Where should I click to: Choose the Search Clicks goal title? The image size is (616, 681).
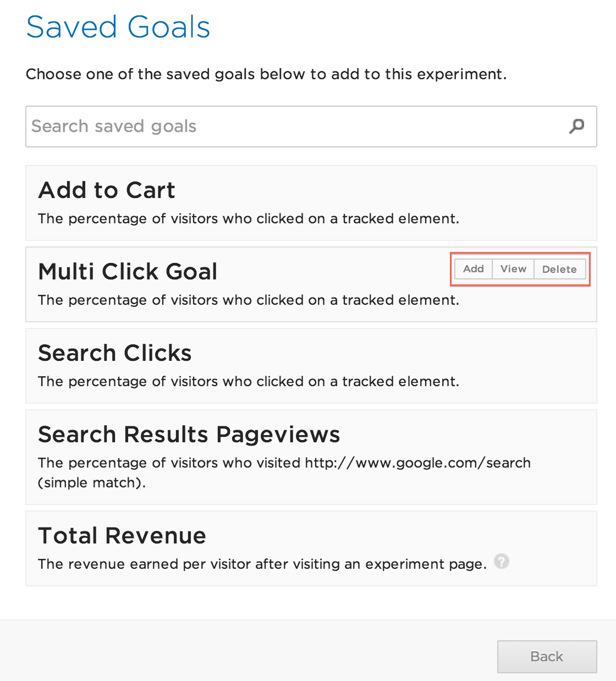tap(115, 353)
